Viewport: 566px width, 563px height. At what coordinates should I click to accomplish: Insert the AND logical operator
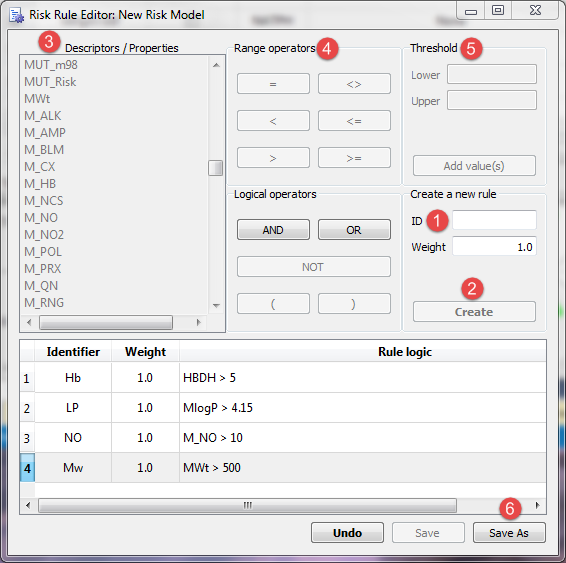(273, 230)
